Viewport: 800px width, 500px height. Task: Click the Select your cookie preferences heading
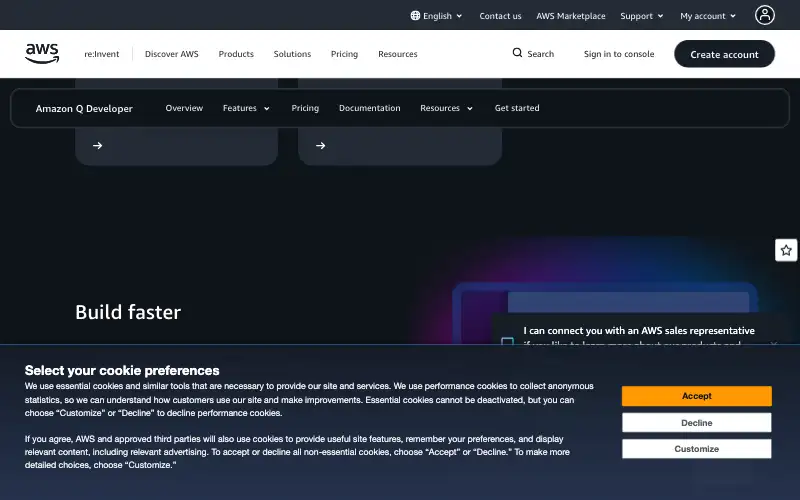(122, 370)
